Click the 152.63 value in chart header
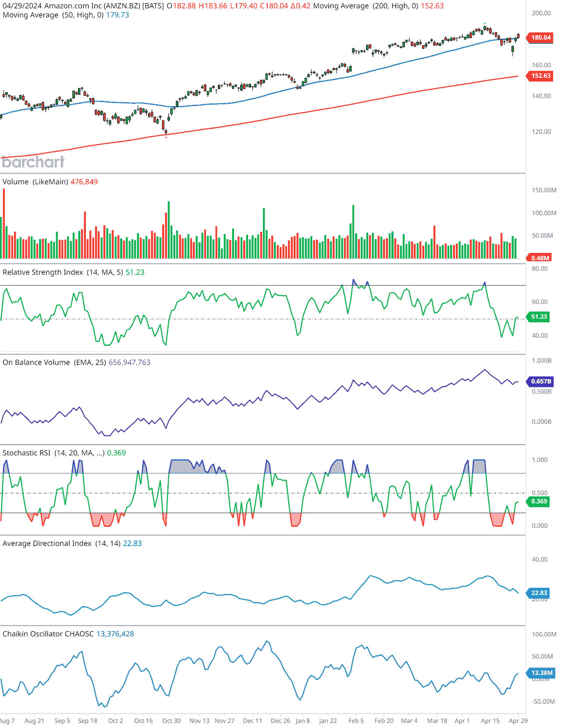This screenshot has height=728, width=561. [x=432, y=6]
